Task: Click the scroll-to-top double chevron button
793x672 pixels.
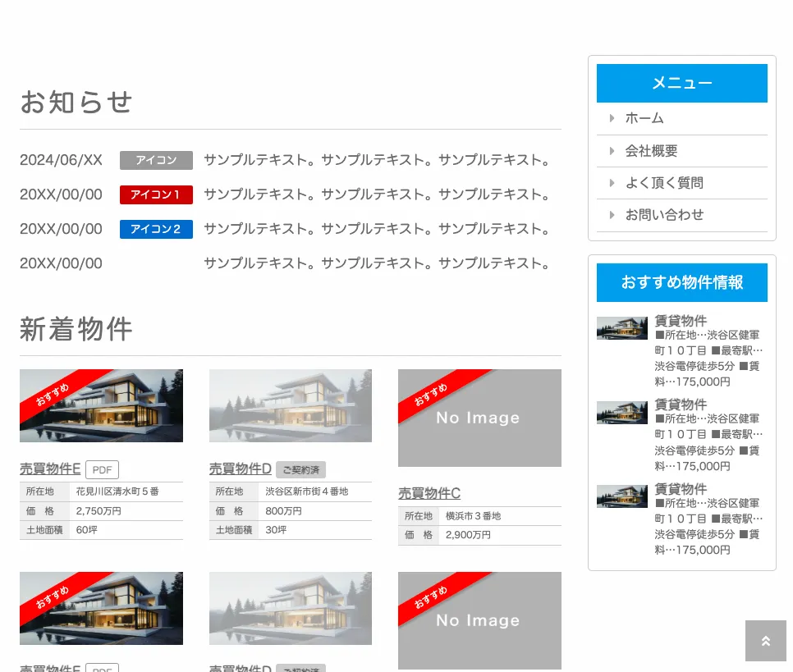Action: coord(766,641)
